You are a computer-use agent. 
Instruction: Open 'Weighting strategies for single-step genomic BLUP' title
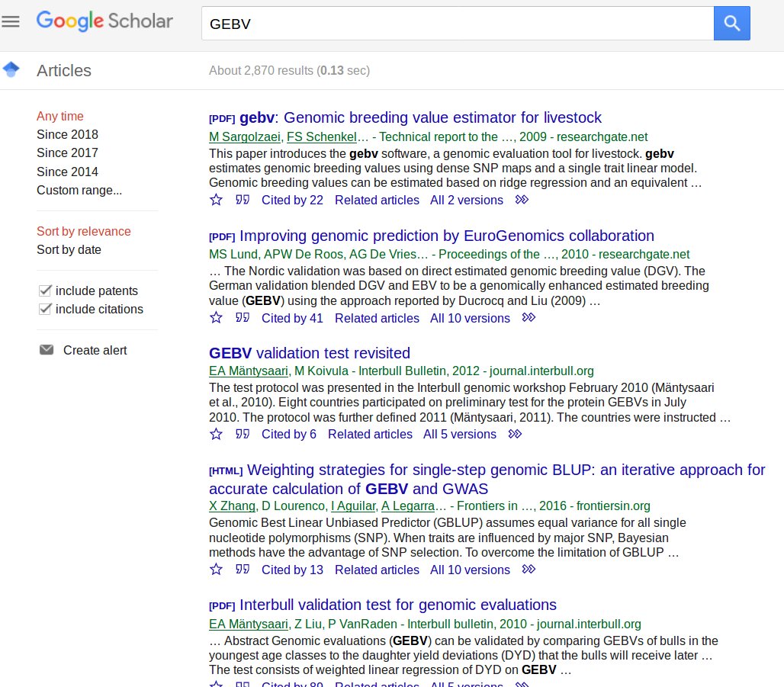[487, 479]
